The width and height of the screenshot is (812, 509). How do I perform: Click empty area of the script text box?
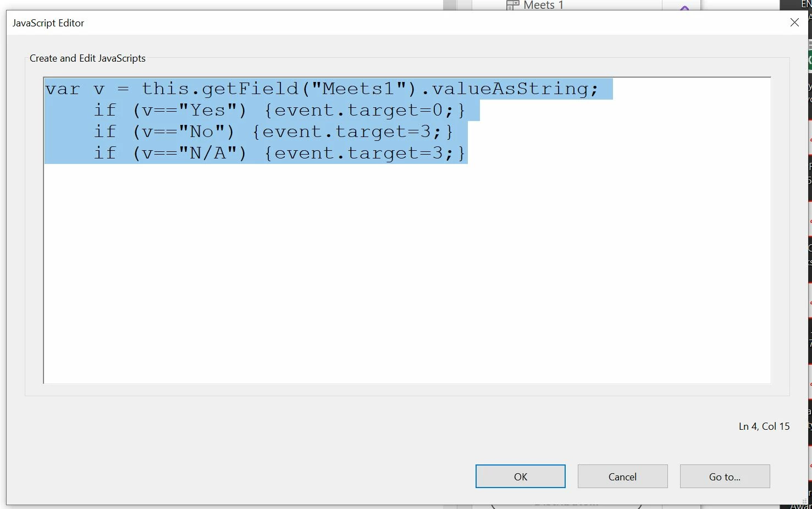[407, 275]
